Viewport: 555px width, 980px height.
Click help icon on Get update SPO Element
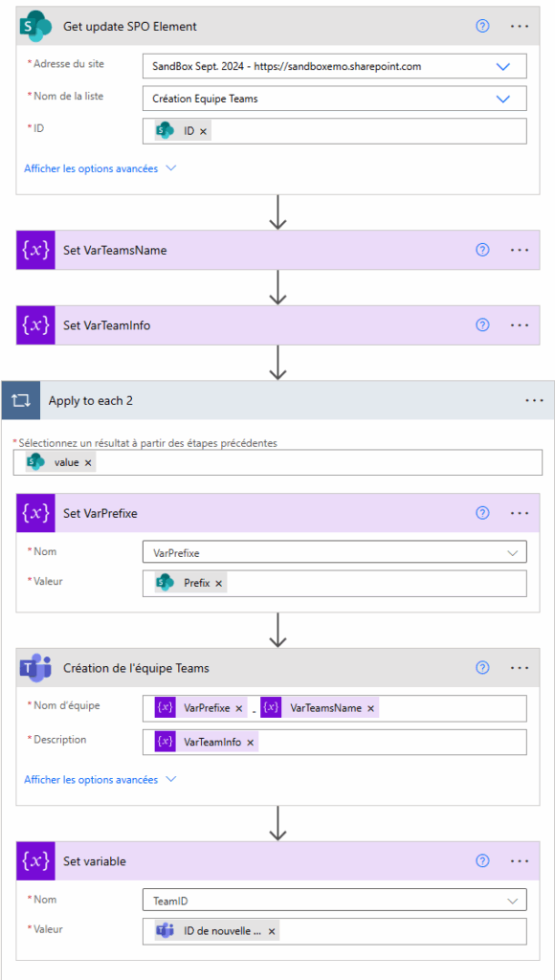tap(482, 26)
